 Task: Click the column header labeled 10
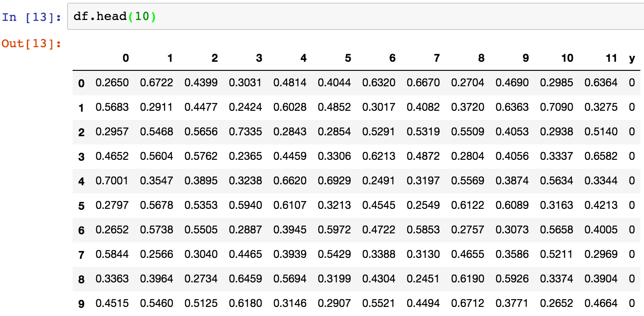click(567, 58)
